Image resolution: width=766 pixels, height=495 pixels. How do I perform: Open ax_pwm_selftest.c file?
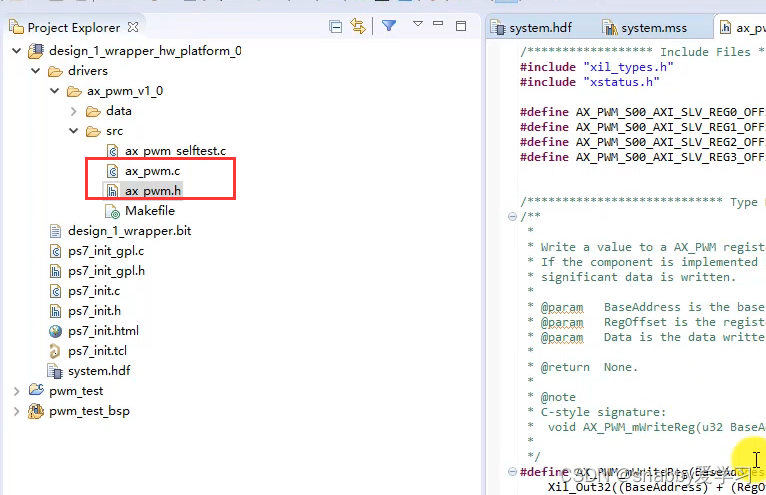[175, 151]
